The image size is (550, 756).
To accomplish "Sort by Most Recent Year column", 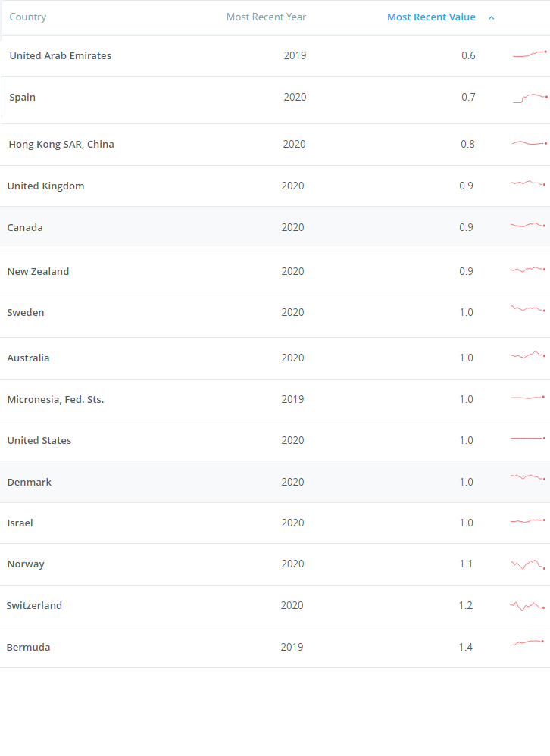I will (266, 17).
